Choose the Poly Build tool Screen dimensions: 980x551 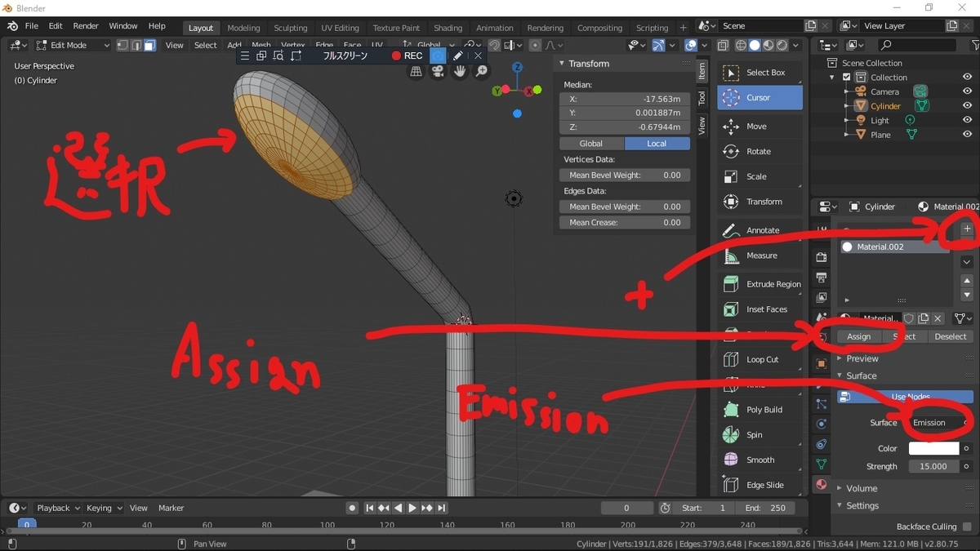759,410
